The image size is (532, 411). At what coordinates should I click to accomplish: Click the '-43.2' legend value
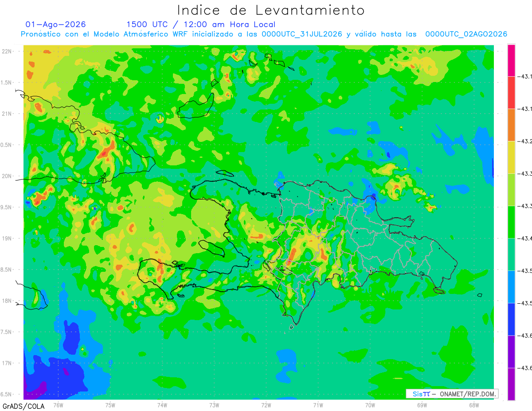click(525, 141)
